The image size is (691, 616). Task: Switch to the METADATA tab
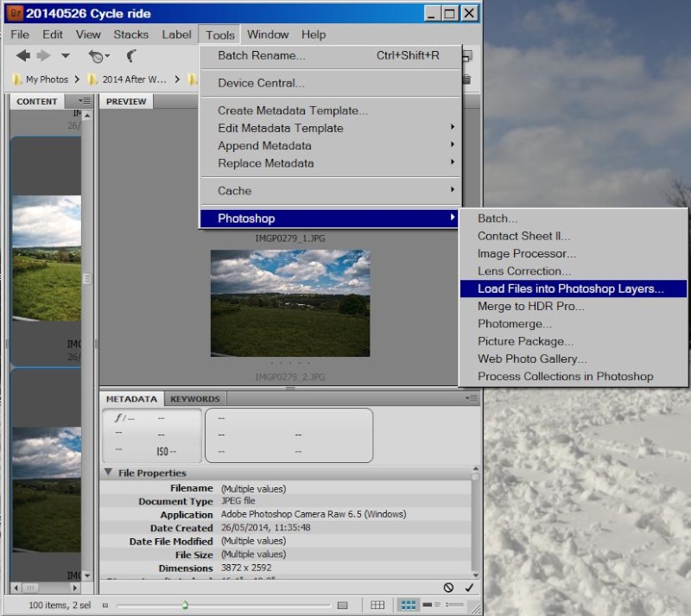click(x=131, y=398)
